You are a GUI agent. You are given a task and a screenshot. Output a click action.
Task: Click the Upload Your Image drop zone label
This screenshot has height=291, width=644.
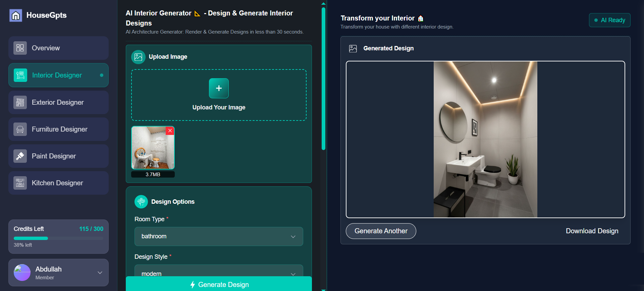click(219, 107)
